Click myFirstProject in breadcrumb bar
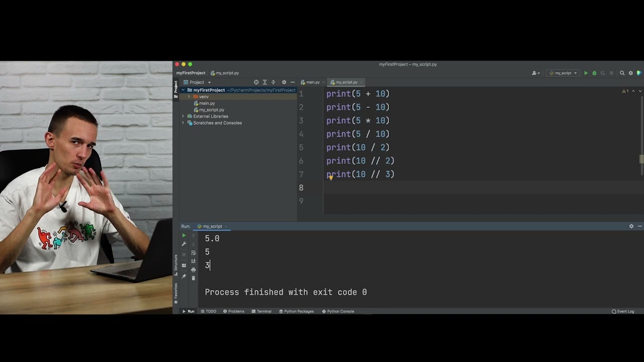This screenshot has height=362, width=644. [191, 73]
